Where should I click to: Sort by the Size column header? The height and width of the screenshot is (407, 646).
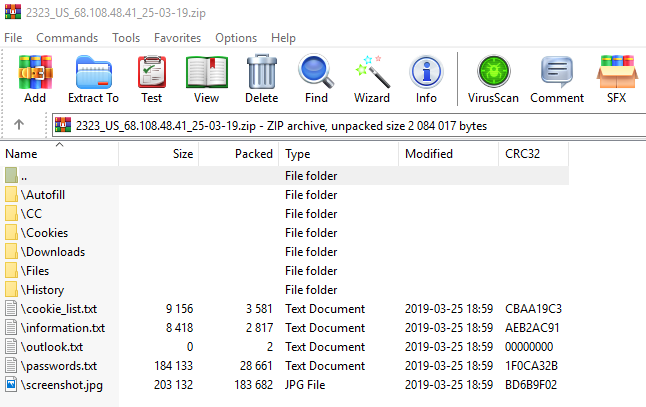159,154
